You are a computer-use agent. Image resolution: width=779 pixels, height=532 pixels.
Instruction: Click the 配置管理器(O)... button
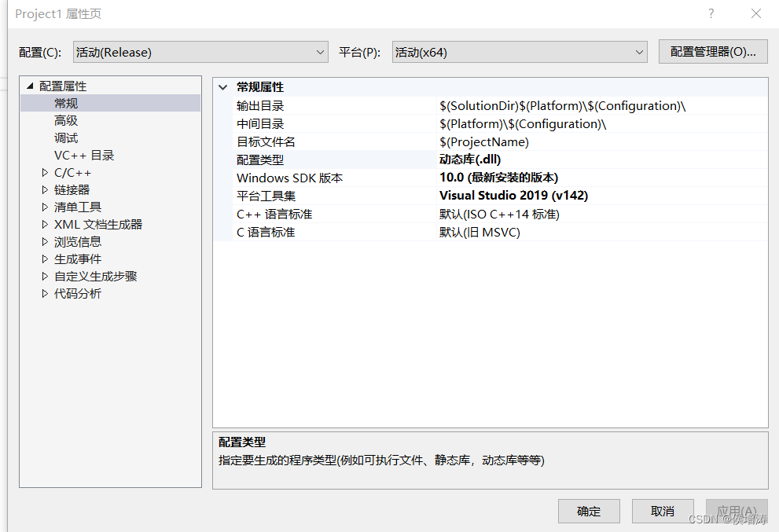point(713,52)
